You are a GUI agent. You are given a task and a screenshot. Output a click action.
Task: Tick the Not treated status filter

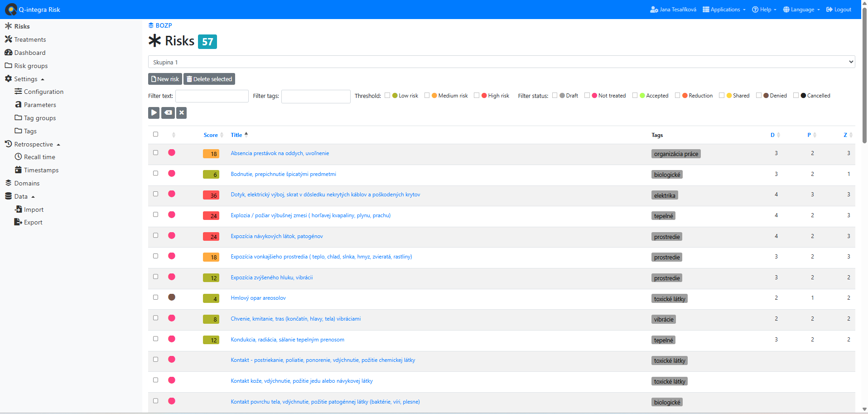pyautogui.click(x=587, y=95)
